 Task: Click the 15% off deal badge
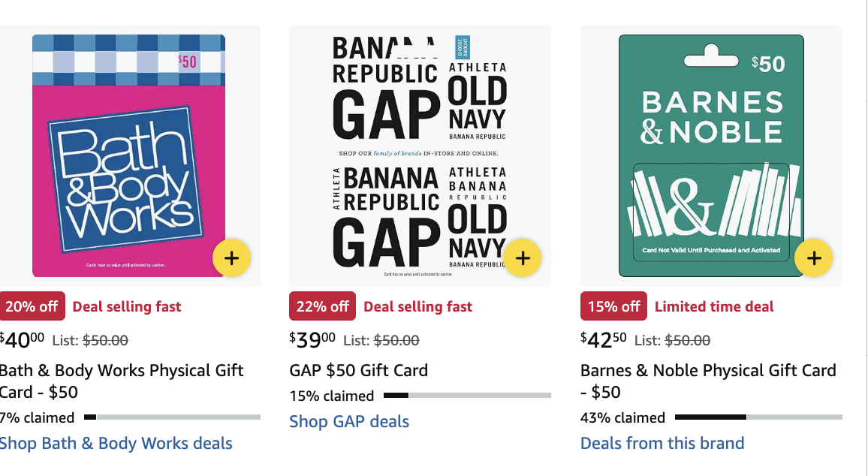point(614,306)
